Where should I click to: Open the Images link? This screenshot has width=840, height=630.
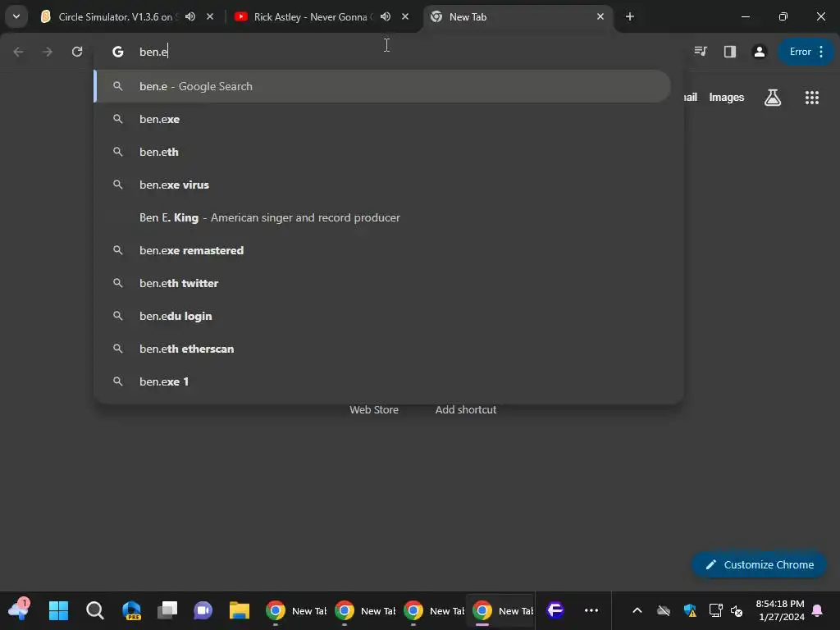point(727,97)
